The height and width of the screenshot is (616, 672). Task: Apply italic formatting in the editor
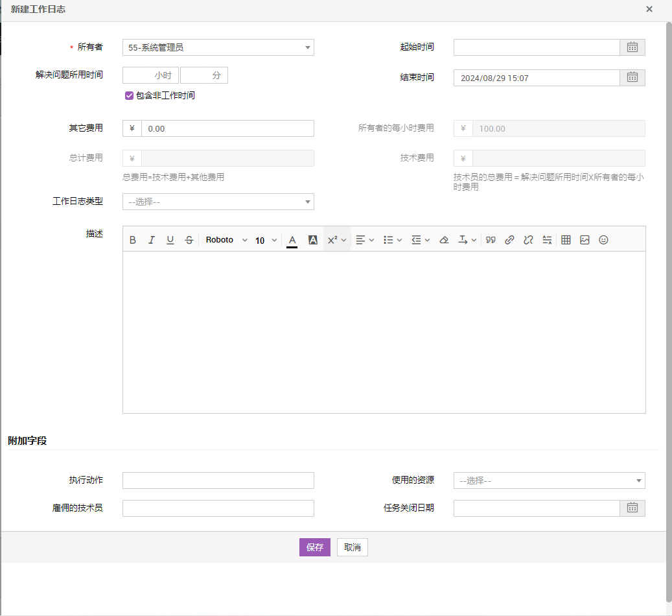[x=152, y=240]
